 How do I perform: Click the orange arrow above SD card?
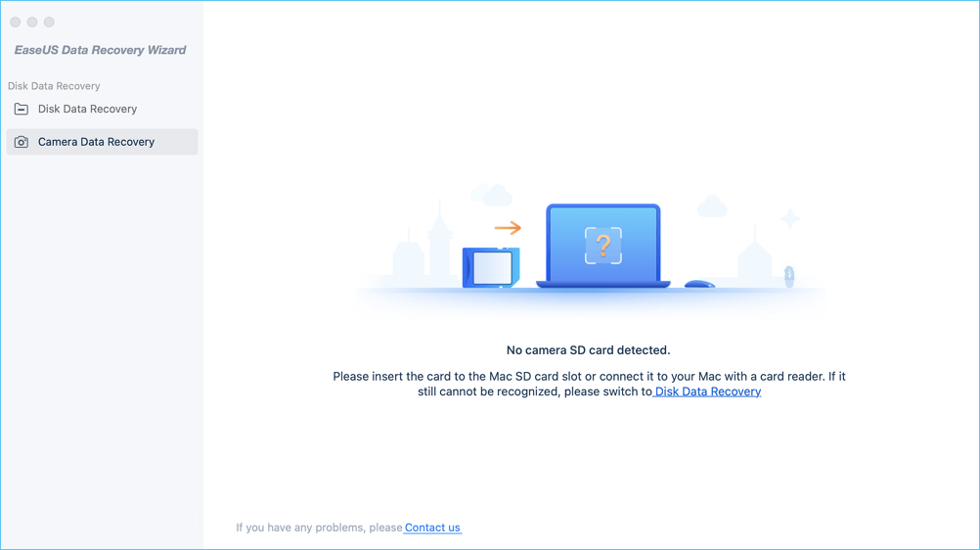508,228
